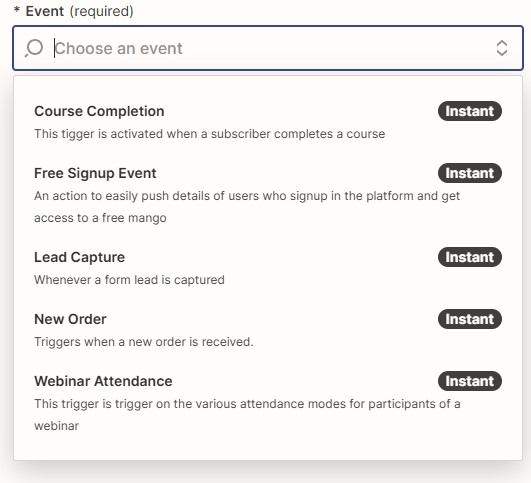Click Instant badge beside Free Signup Event
Viewport: 531px width, 483px height.
pos(469,173)
